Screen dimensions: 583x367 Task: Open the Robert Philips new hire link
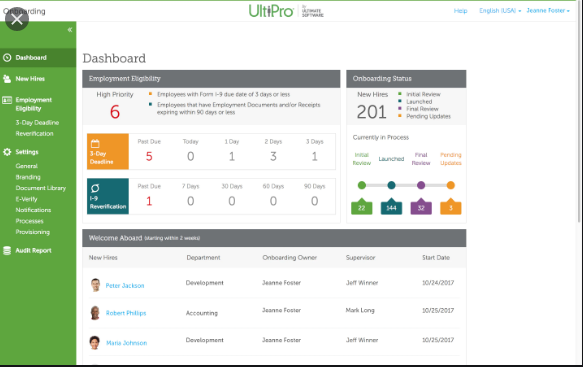126,313
